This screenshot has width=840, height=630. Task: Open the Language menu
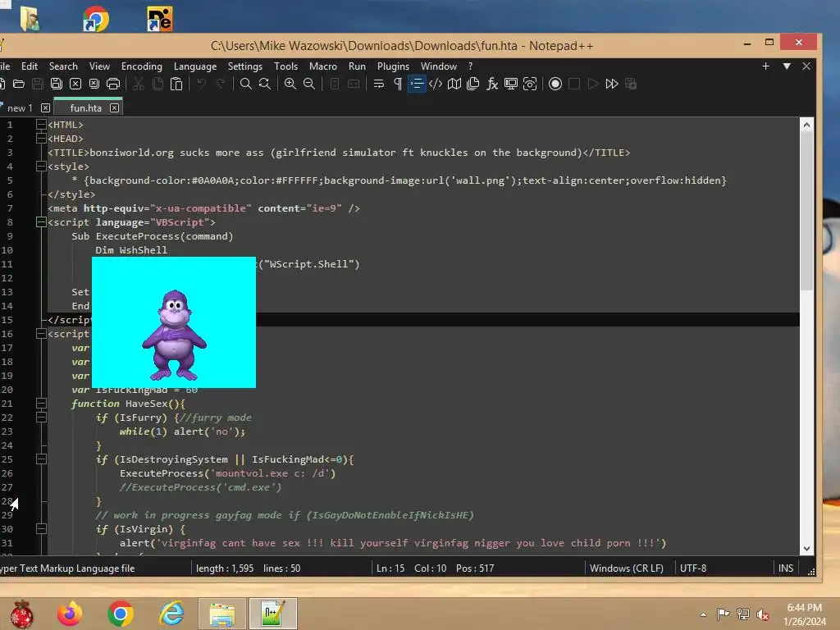pos(195,66)
